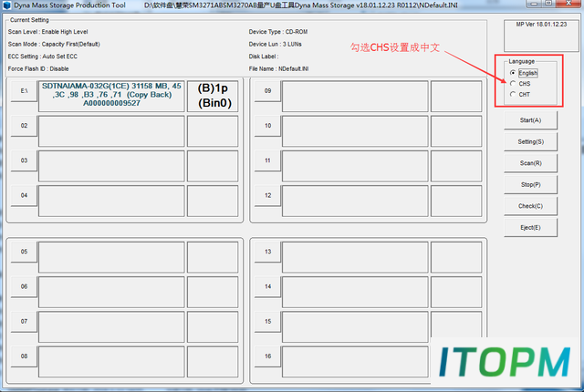Click the (B)1p (Bin0) status box
The height and width of the screenshot is (392, 584).
213,96
